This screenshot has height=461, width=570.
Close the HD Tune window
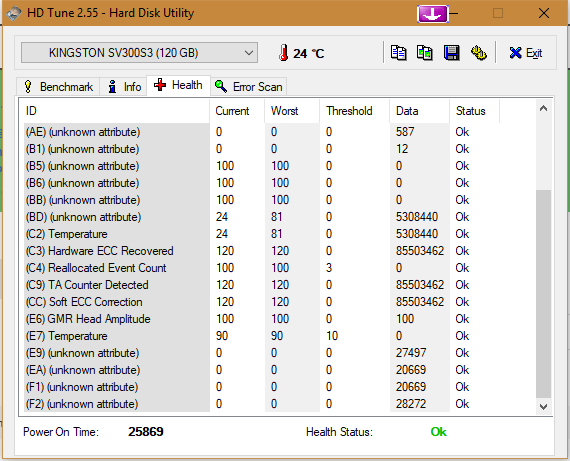point(544,13)
